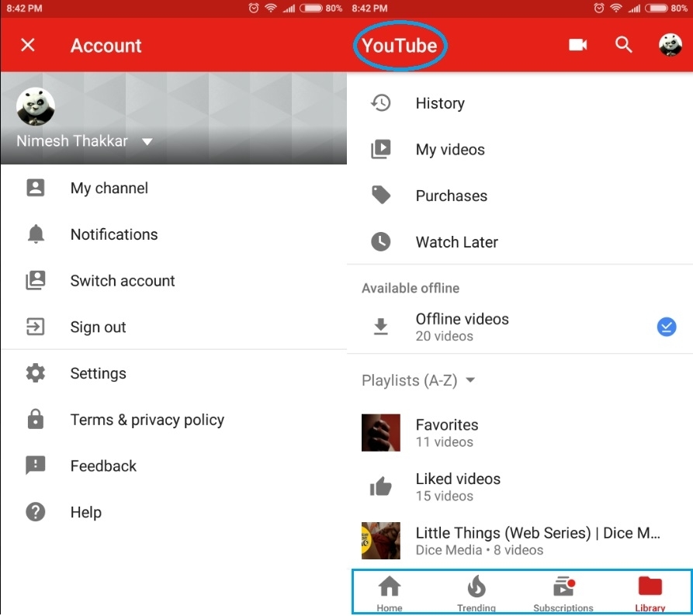Open Feedback entry
The width and height of the screenshot is (693, 616).
(x=173, y=465)
